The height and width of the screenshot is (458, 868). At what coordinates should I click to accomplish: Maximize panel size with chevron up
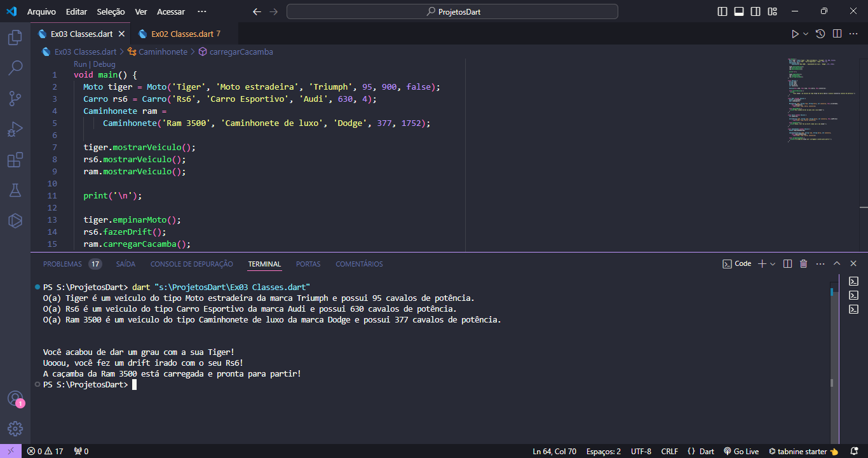[837, 263]
